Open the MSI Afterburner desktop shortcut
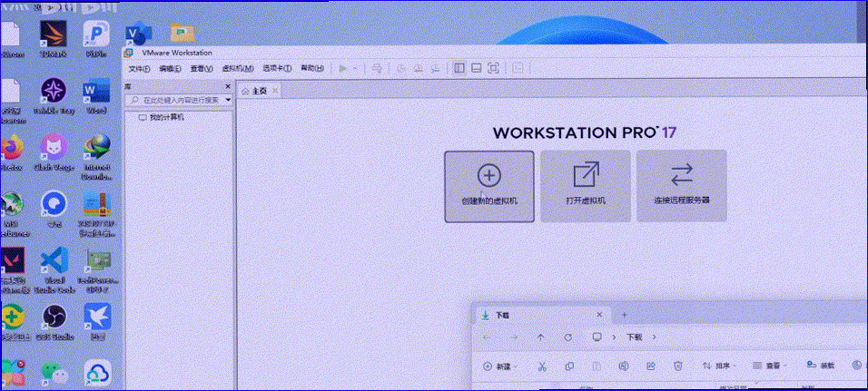868x391 pixels. [x=11, y=213]
